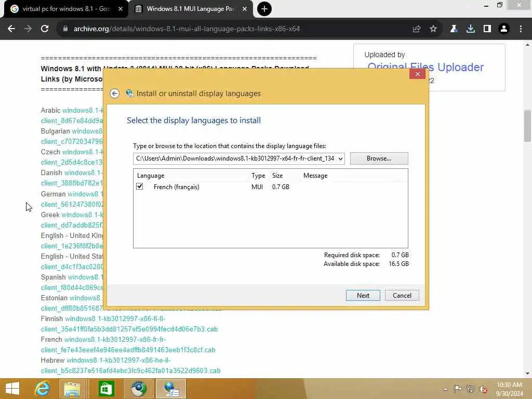Click the Language column header
The width and height of the screenshot is (532, 399).
[151, 176]
